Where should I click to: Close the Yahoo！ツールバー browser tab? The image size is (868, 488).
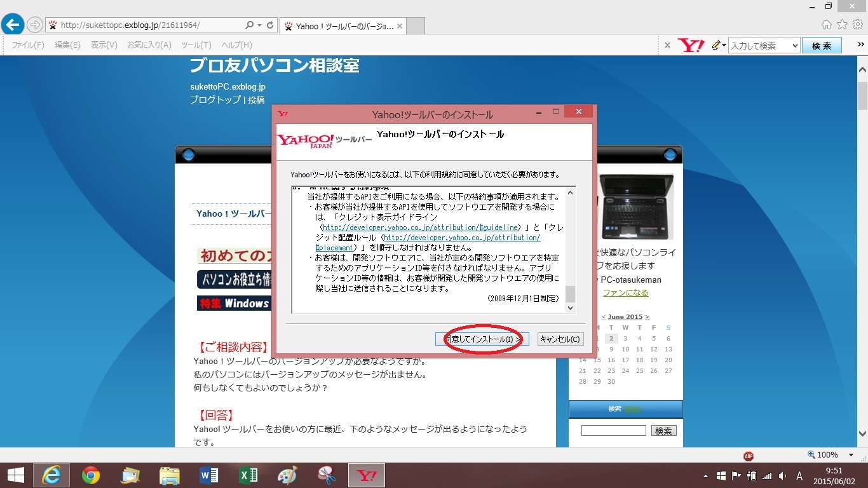(x=399, y=26)
